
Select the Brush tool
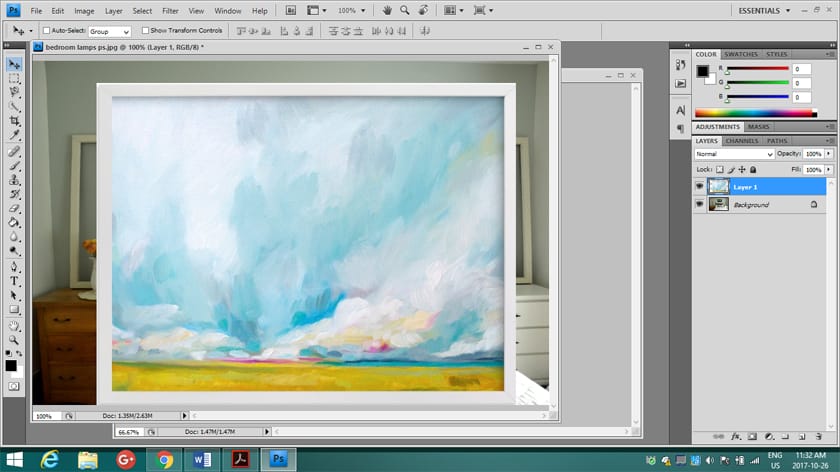(14, 166)
